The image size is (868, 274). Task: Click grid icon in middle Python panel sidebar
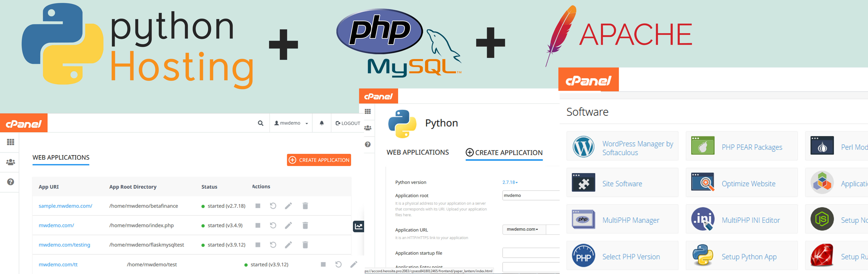pos(368,111)
